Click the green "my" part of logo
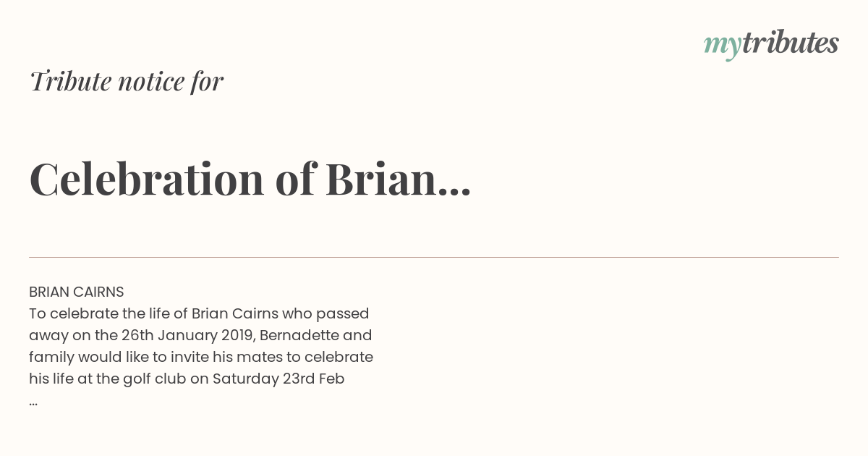The width and height of the screenshot is (868, 456). (723, 46)
